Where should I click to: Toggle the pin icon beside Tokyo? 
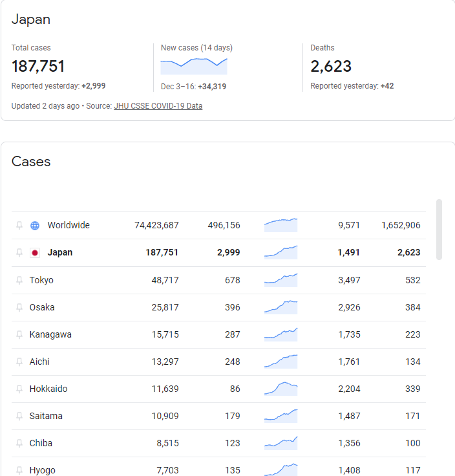pos(19,280)
